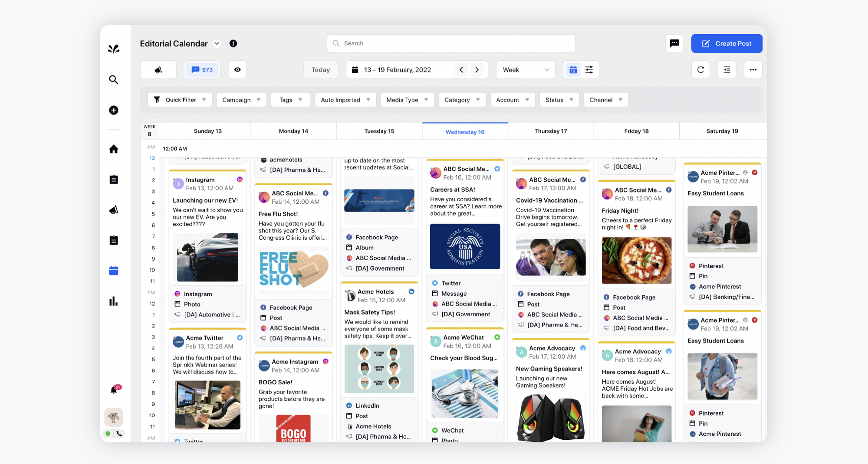Open the pizza image in Friday Night post
This screenshot has width=868, height=464.
(x=636, y=260)
